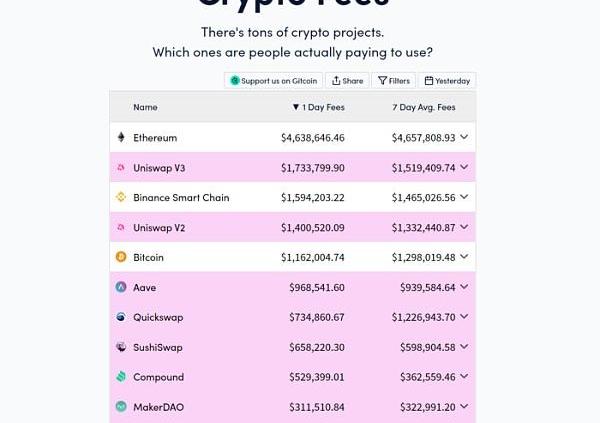Expand the Ethereum row details
Viewport: 600px width, 423px height.
coord(464,137)
